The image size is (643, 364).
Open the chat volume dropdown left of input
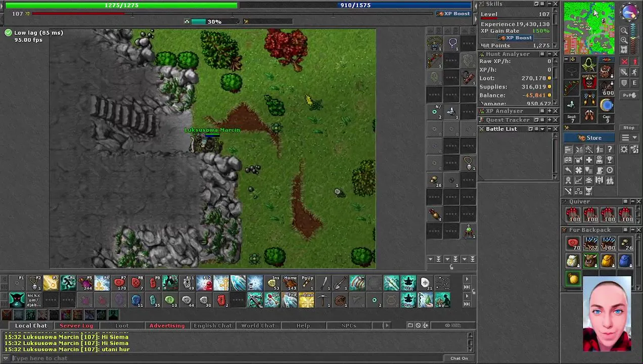coord(6,358)
